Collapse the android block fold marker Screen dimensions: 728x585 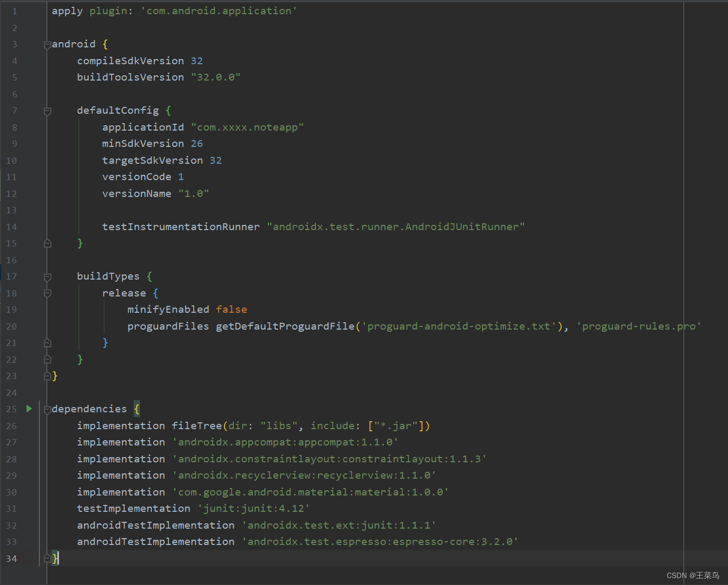coord(47,45)
